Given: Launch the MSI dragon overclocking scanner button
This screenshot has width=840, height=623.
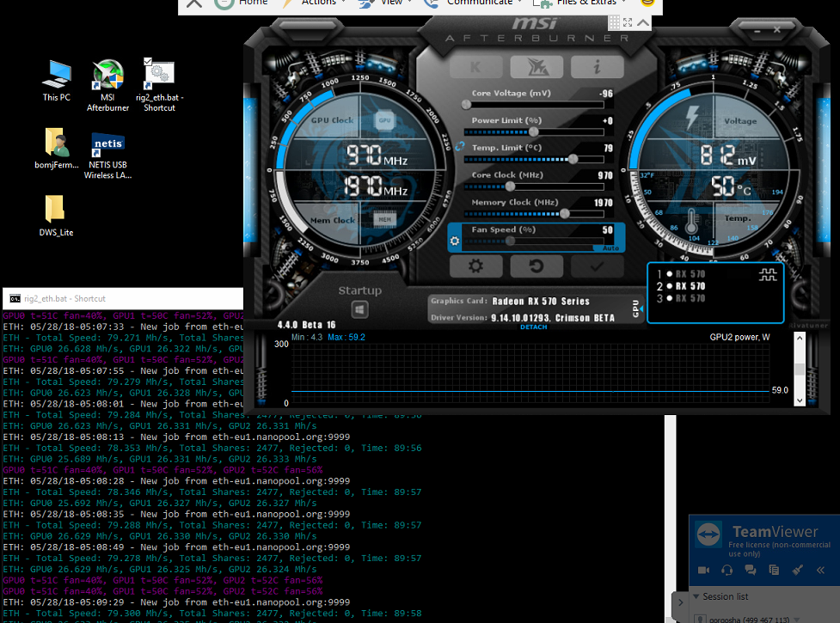Looking at the screenshot, I should coord(536,67).
